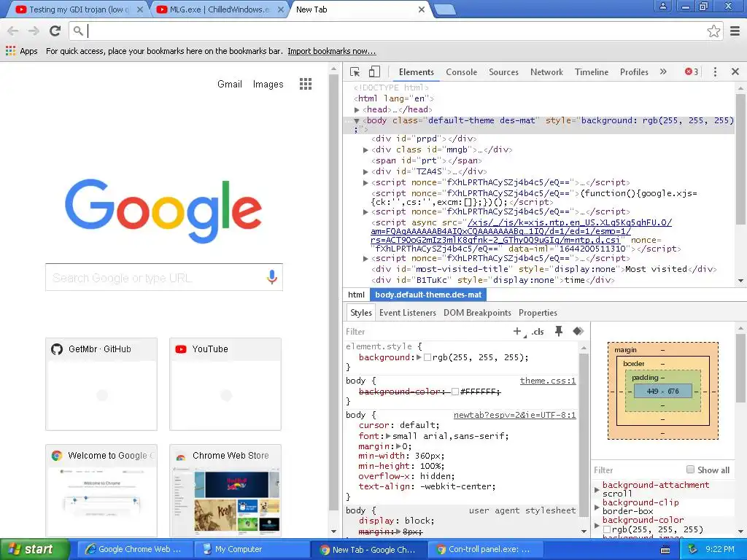Open the YouTube most-visited thumbnail
The image size is (747, 560).
tap(225, 384)
